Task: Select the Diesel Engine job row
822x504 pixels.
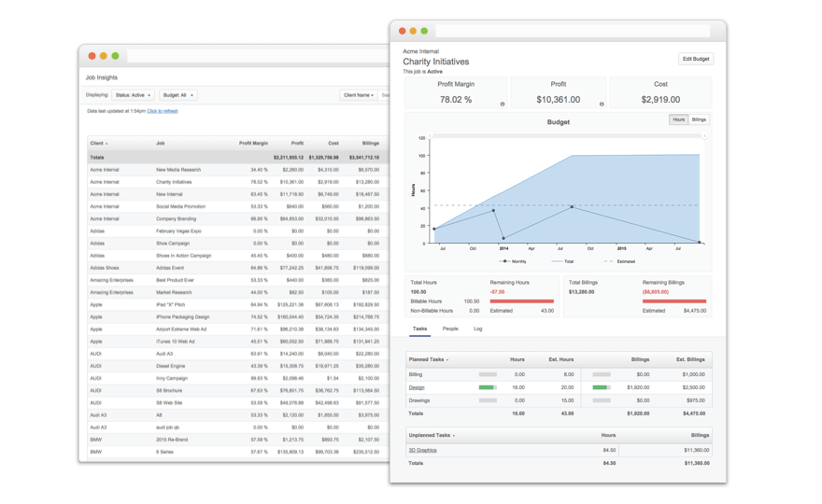Action: point(238,366)
